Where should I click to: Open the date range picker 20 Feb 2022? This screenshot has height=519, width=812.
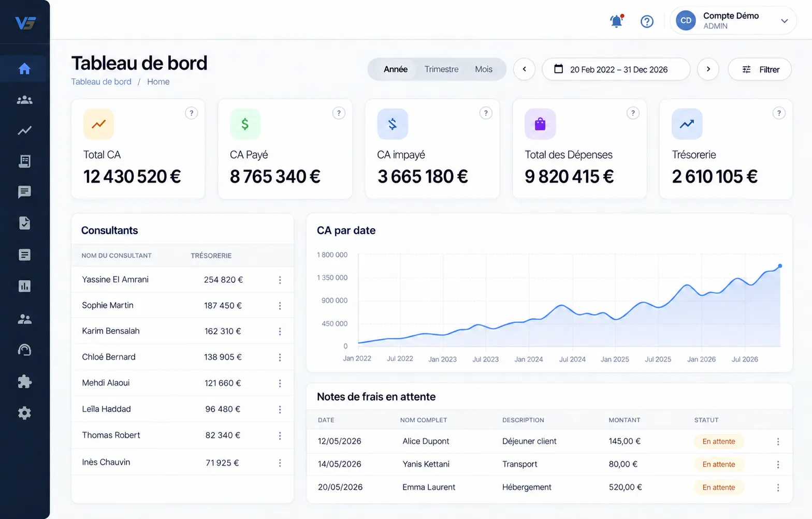pyautogui.click(x=616, y=69)
